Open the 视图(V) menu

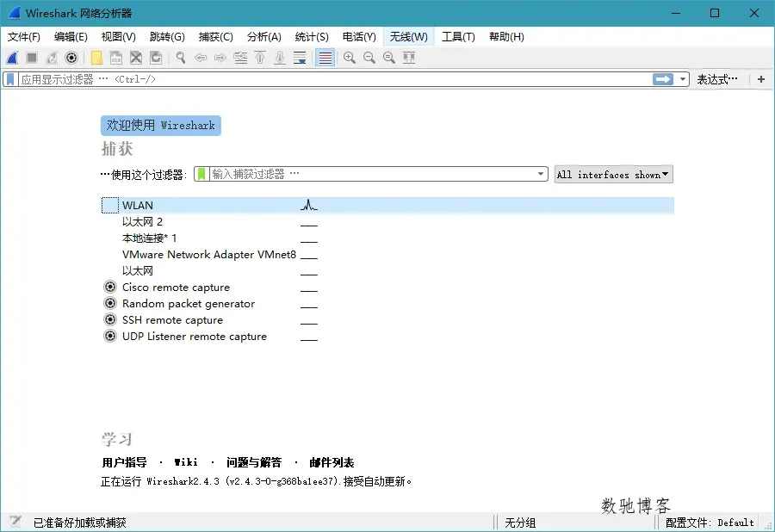119,36
